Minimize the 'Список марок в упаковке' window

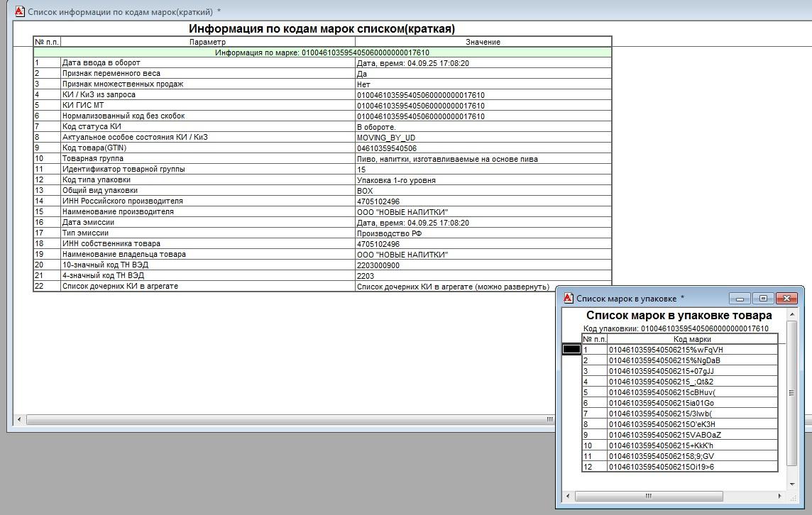coord(740,298)
